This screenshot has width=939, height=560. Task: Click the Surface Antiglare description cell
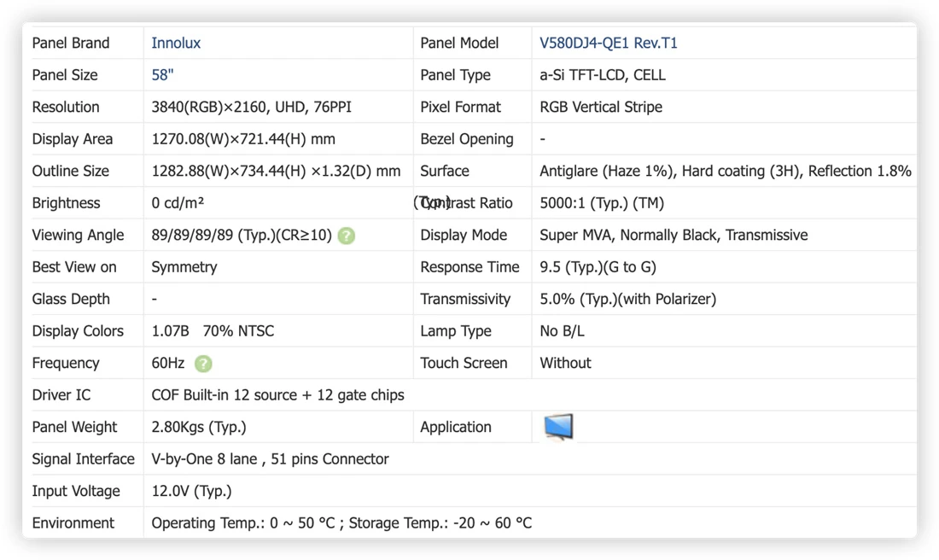[x=726, y=172]
